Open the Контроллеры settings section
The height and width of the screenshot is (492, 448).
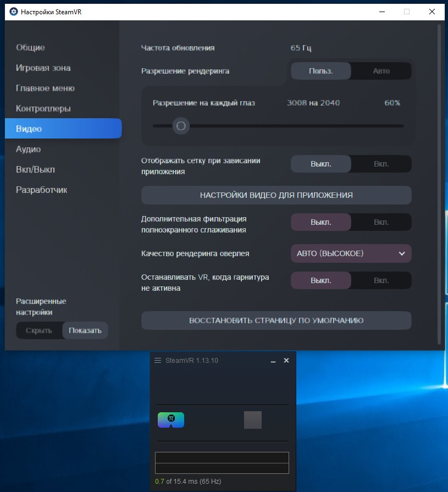tap(43, 108)
